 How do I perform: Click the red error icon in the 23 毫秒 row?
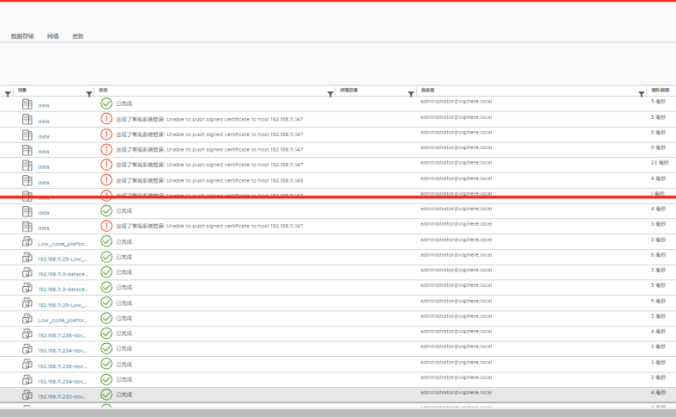coord(106,165)
